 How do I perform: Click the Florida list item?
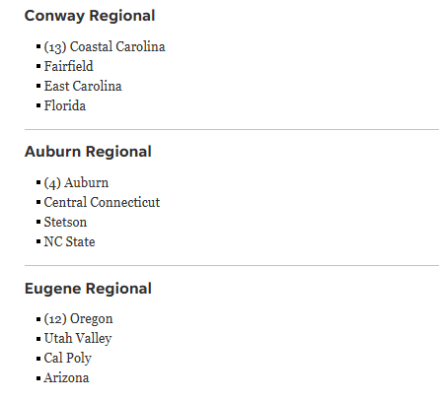point(65,106)
